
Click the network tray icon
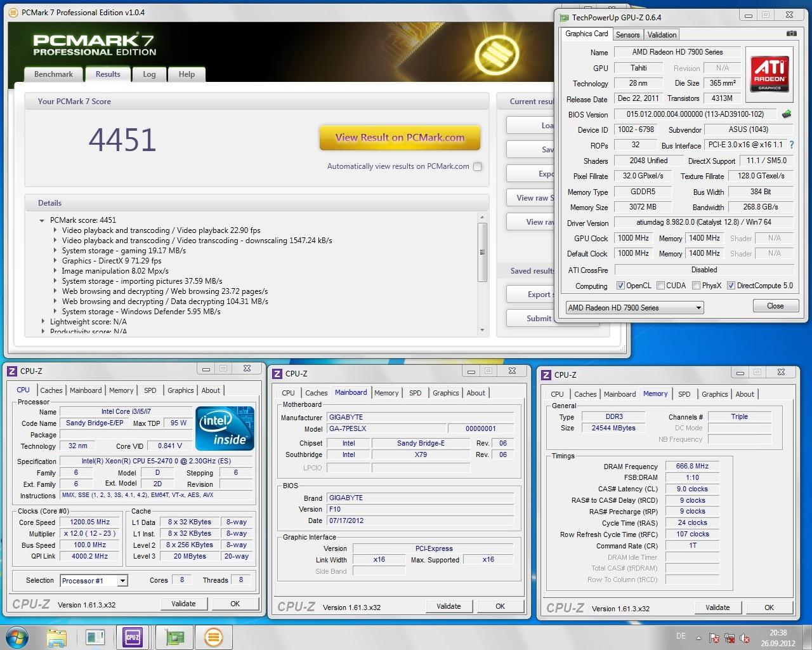click(730, 638)
